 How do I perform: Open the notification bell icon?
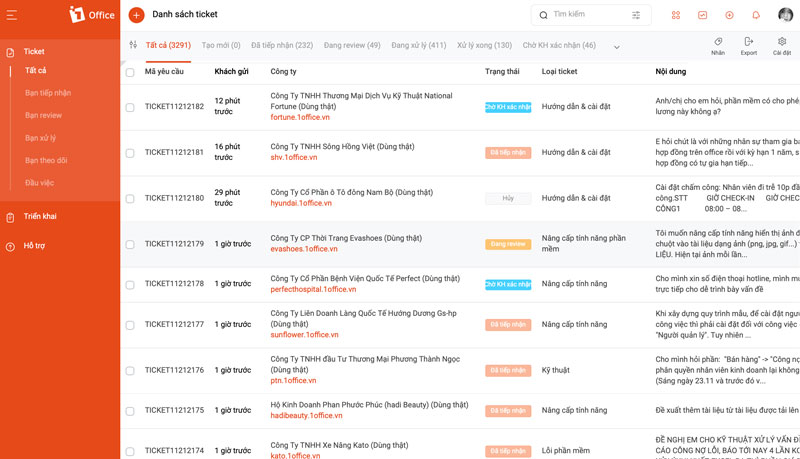point(756,15)
